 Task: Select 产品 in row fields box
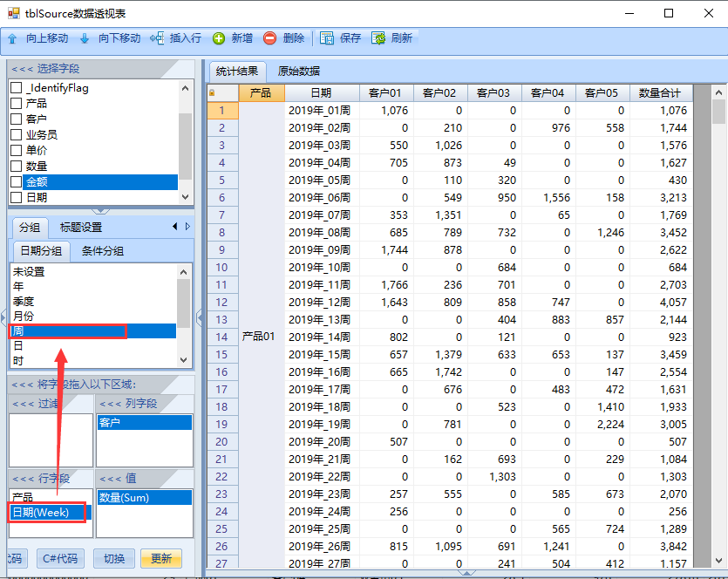point(51,498)
